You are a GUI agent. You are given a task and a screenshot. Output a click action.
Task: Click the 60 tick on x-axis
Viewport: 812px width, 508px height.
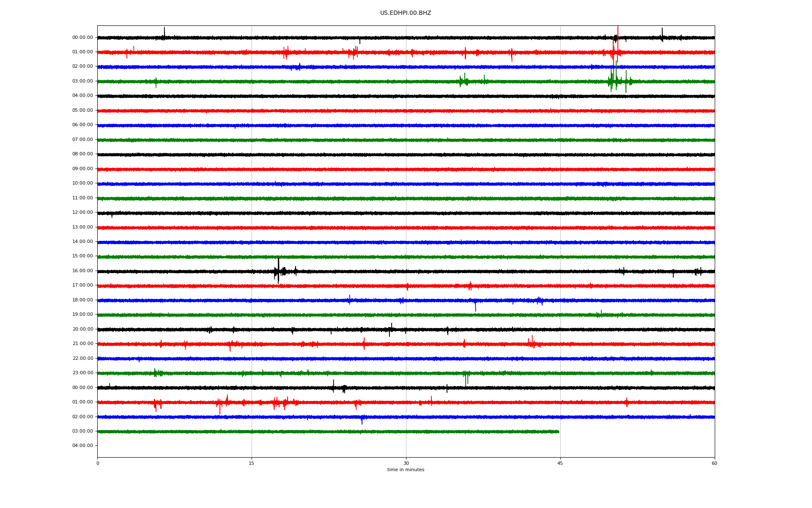click(x=714, y=464)
